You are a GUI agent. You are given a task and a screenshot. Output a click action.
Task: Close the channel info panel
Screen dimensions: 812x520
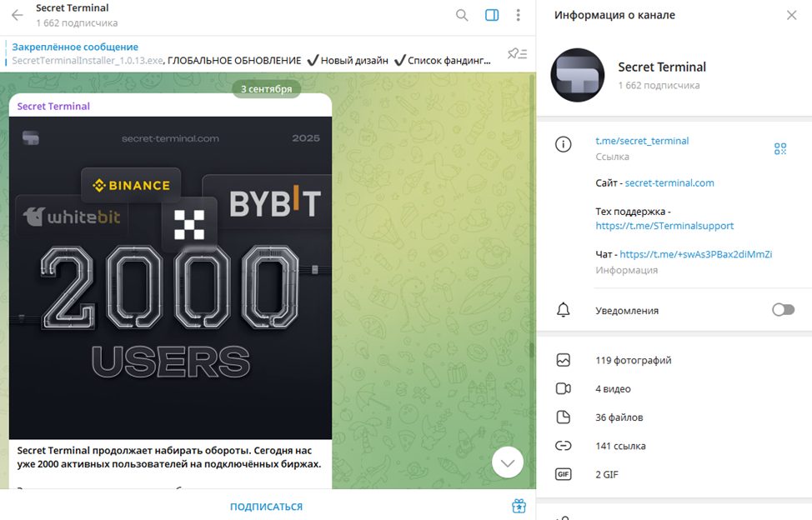(x=791, y=15)
